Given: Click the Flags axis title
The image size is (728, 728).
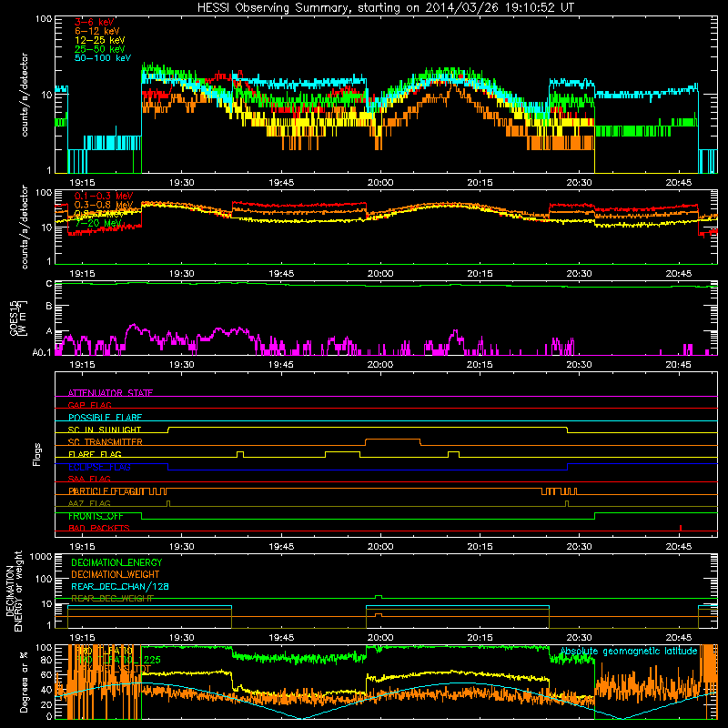Looking at the screenshot, I should [36, 454].
